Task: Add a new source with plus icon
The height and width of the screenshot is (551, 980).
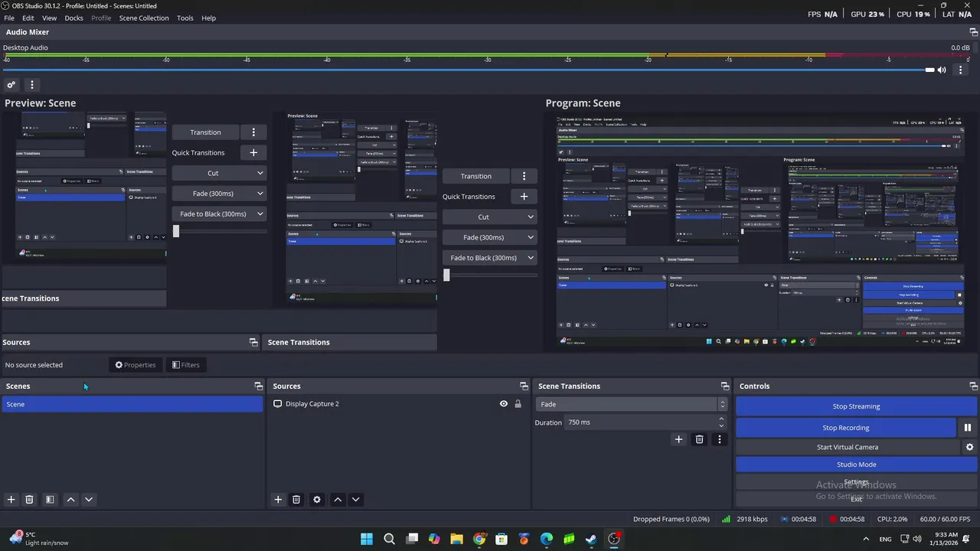Action: tap(278, 500)
